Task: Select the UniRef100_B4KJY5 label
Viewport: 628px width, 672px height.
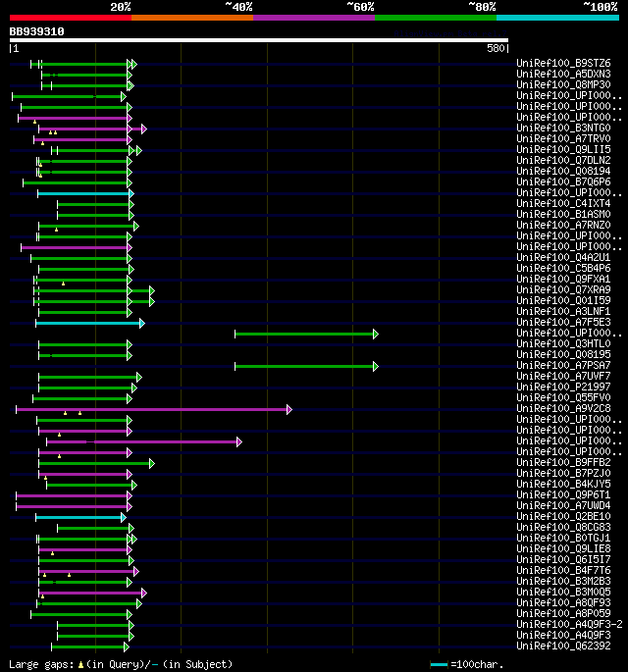Action: coord(563,485)
